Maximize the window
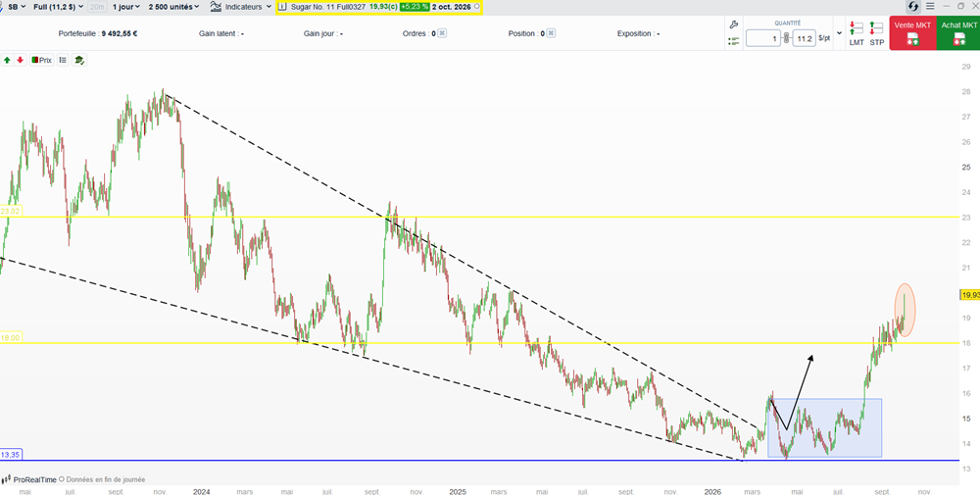 tap(961, 6)
